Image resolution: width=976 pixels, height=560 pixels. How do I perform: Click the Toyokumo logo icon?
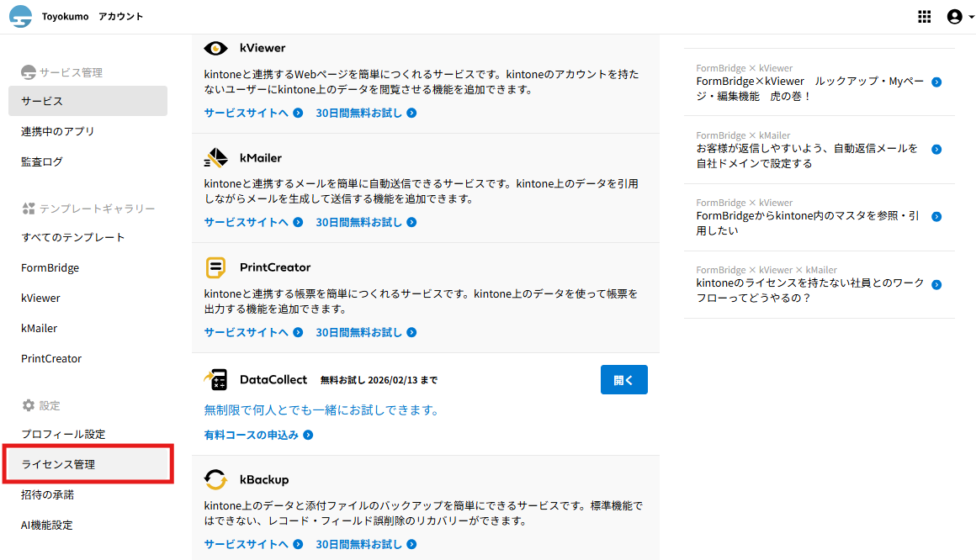pyautogui.click(x=21, y=17)
